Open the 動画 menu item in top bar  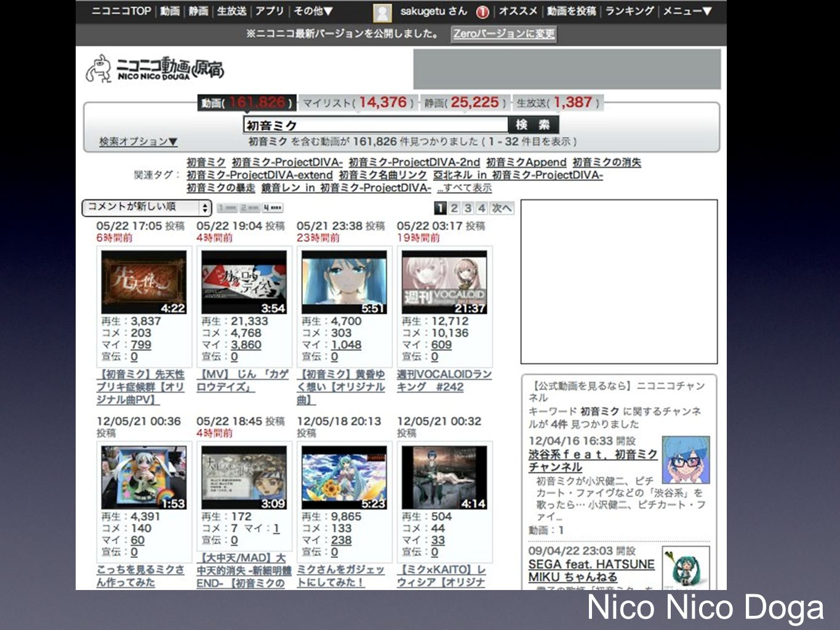coord(170,11)
